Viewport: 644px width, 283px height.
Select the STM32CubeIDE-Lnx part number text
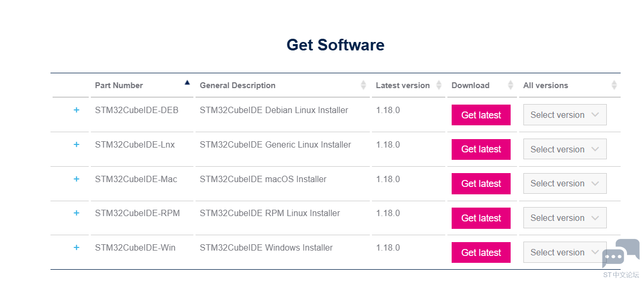point(135,144)
